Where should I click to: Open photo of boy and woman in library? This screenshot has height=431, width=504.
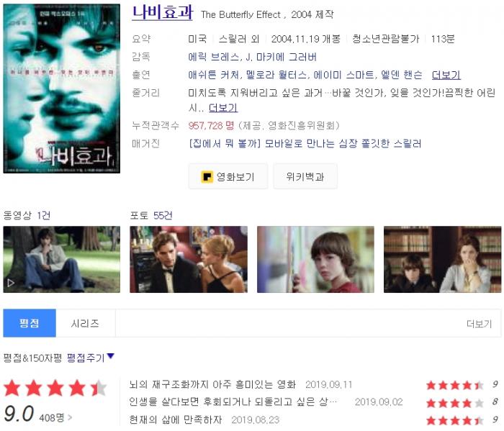click(442, 259)
